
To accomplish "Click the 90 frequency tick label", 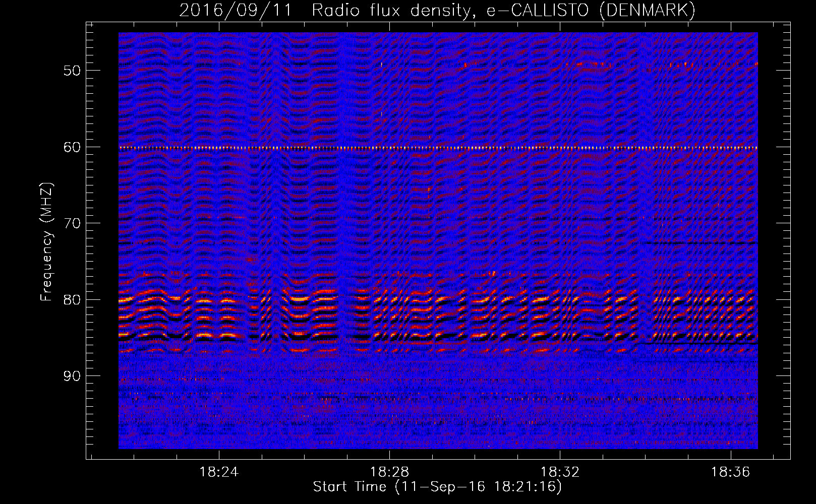I will point(72,376).
